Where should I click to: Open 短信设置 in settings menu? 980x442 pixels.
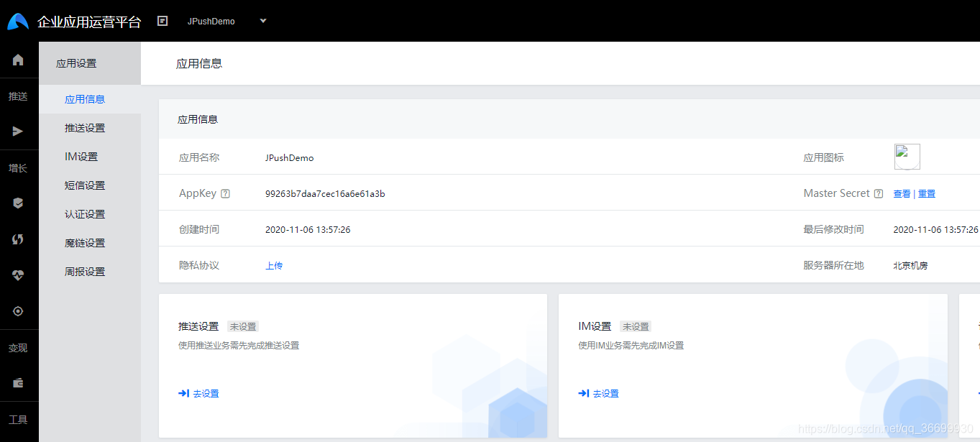point(85,185)
